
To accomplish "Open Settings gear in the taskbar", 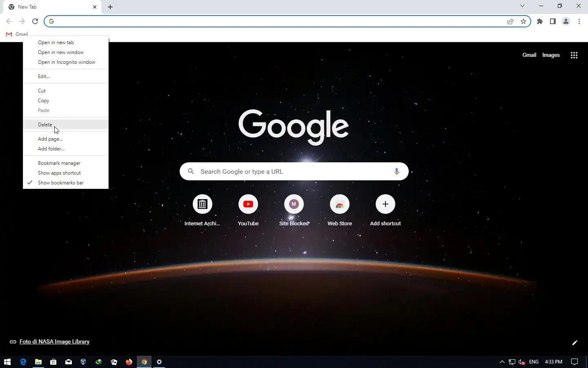I will tap(159, 362).
